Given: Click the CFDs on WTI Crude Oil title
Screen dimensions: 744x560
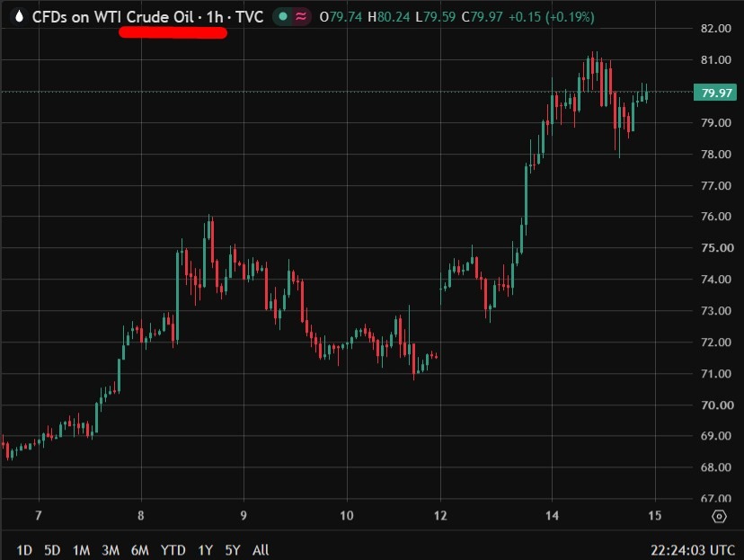Looking at the screenshot, I should tap(113, 17).
